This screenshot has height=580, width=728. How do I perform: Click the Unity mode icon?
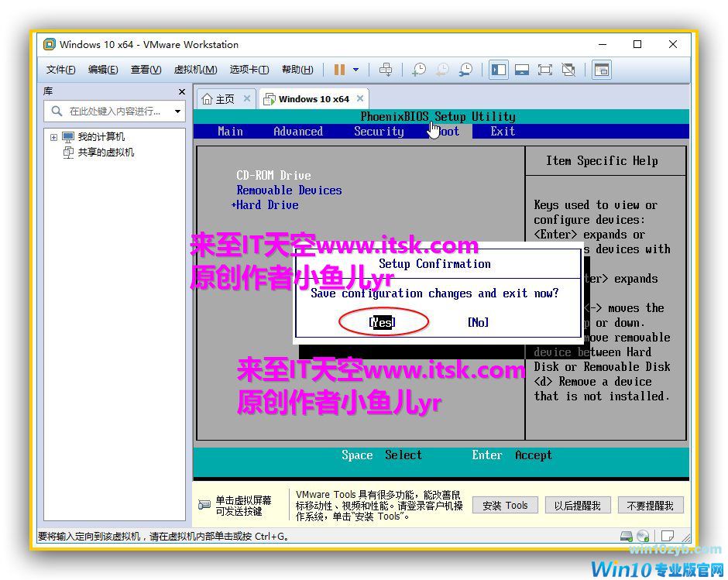[568, 70]
